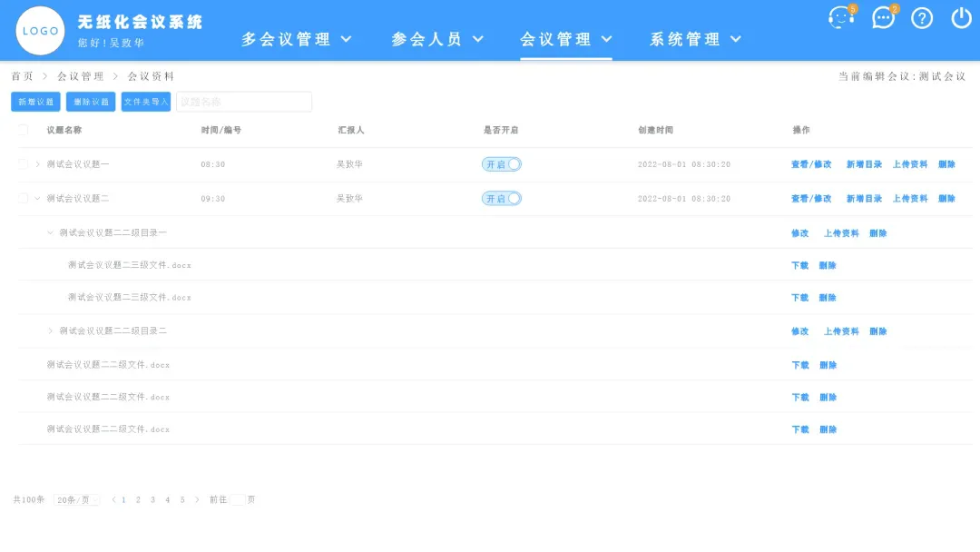The image size is (980, 552).
Task: Open customer service with 5 notifications
Action: click(x=840, y=17)
